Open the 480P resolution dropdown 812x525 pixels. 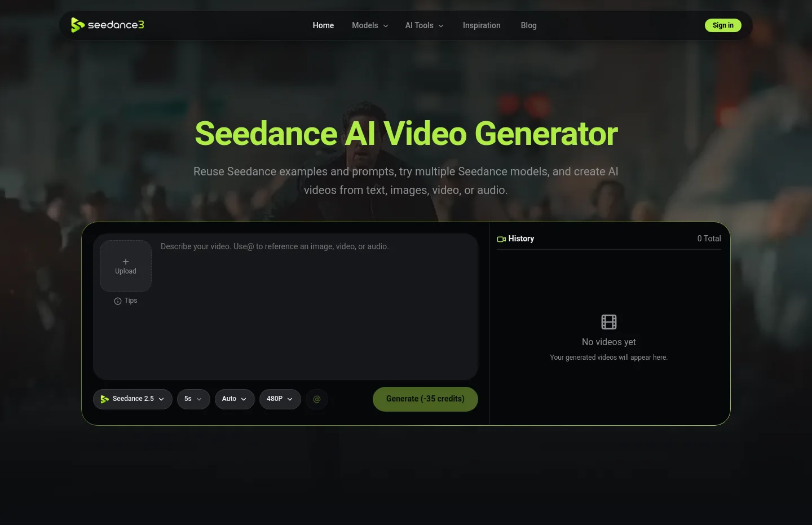(x=280, y=399)
